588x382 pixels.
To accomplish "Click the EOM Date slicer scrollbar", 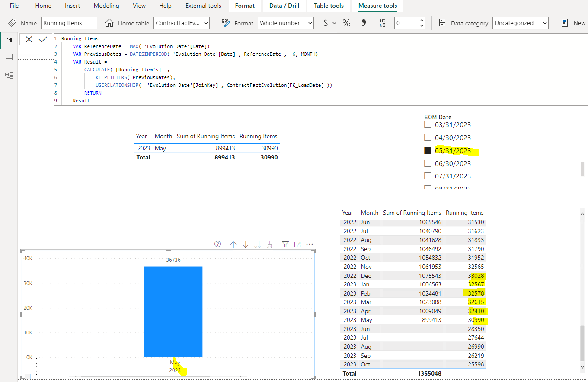I will [582, 169].
